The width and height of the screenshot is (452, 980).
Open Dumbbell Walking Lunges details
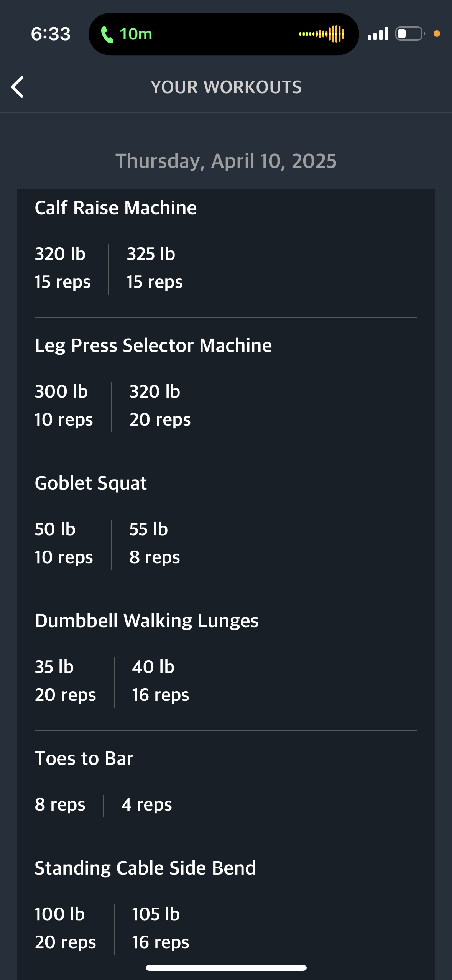tap(147, 621)
